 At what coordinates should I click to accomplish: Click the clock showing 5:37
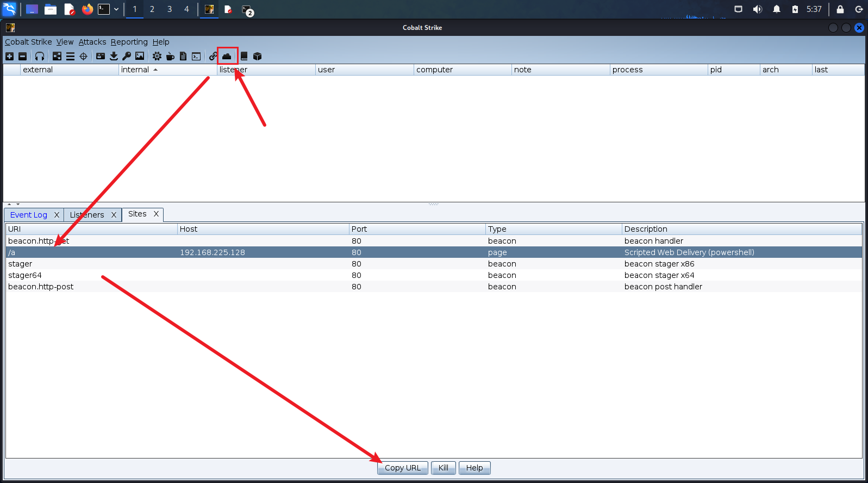(x=814, y=9)
